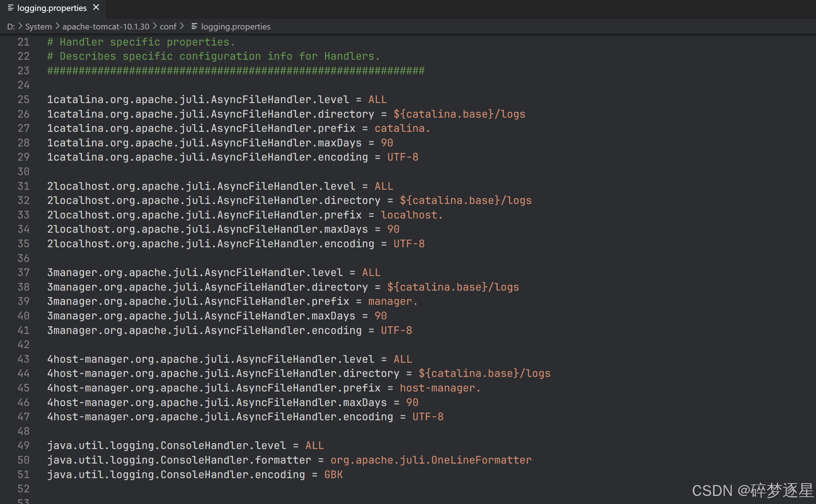The image size is (816, 504).
Task: Click the host-manager. prefix value on line 45
Action: 440,388
